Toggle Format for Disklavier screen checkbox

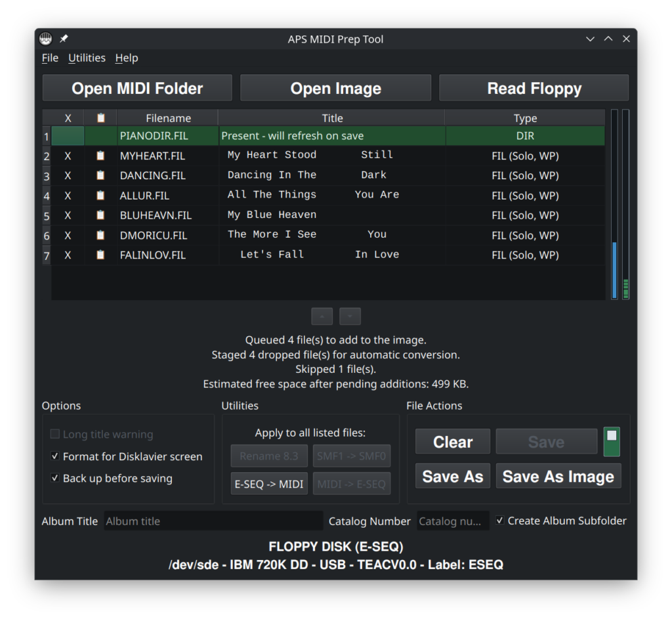click(x=55, y=456)
